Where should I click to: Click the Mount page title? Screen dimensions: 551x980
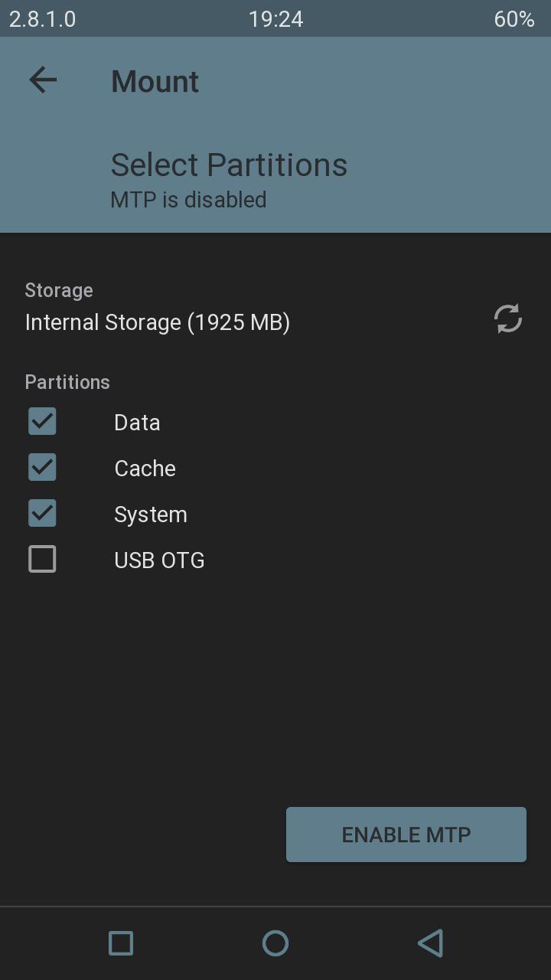pos(155,81)
